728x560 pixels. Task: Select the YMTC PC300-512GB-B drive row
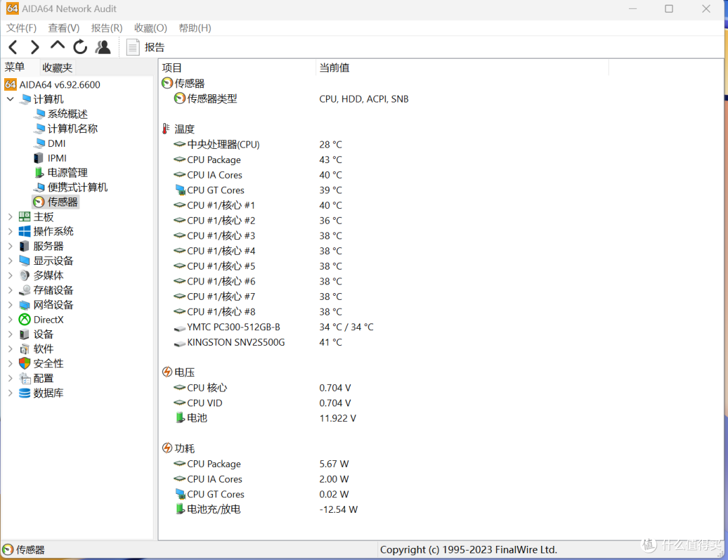(273, 327)
